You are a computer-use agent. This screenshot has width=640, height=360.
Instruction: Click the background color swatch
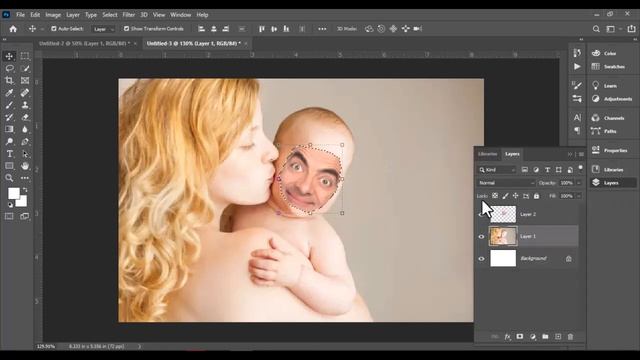(23, 202)
